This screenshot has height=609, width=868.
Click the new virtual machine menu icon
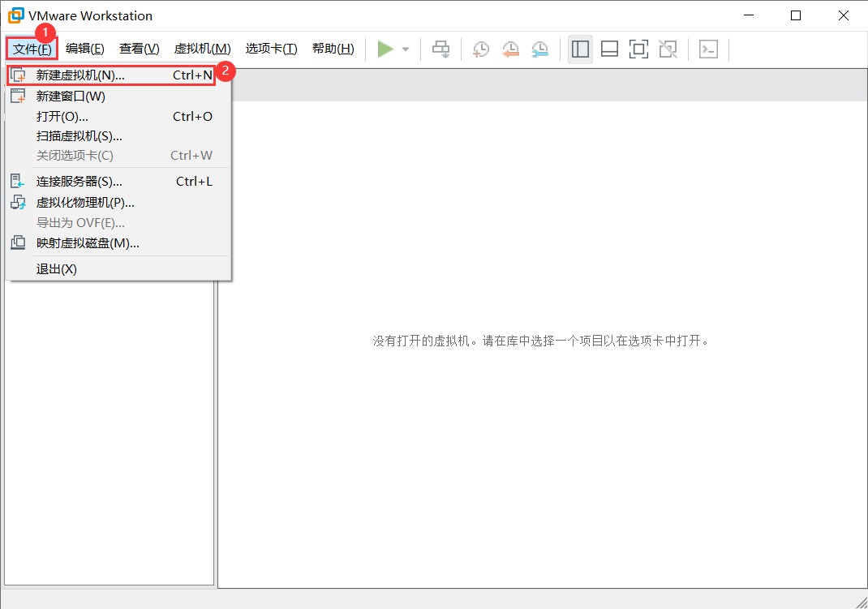[19, 75]
